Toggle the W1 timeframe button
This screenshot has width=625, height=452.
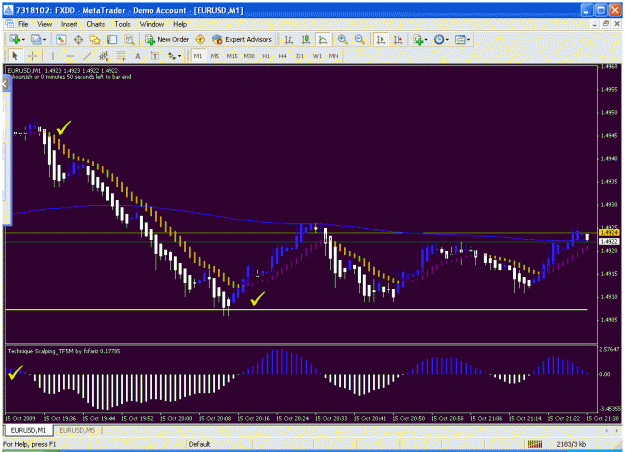point(317,56)
